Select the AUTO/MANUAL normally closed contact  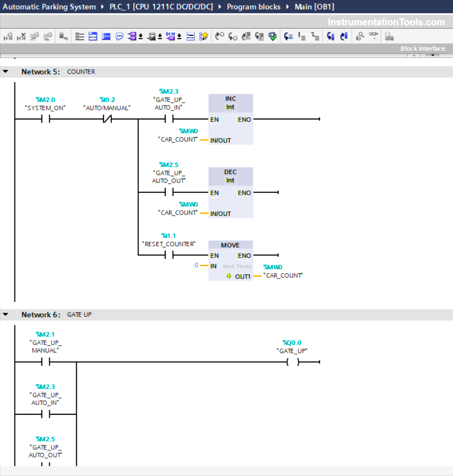(107, 119)
